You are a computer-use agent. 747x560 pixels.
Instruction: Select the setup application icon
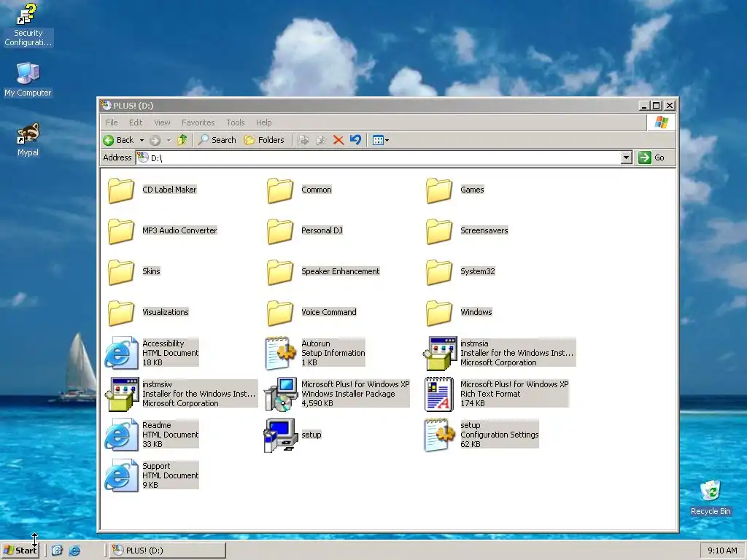pyautogui.click(x=281, y=435)
